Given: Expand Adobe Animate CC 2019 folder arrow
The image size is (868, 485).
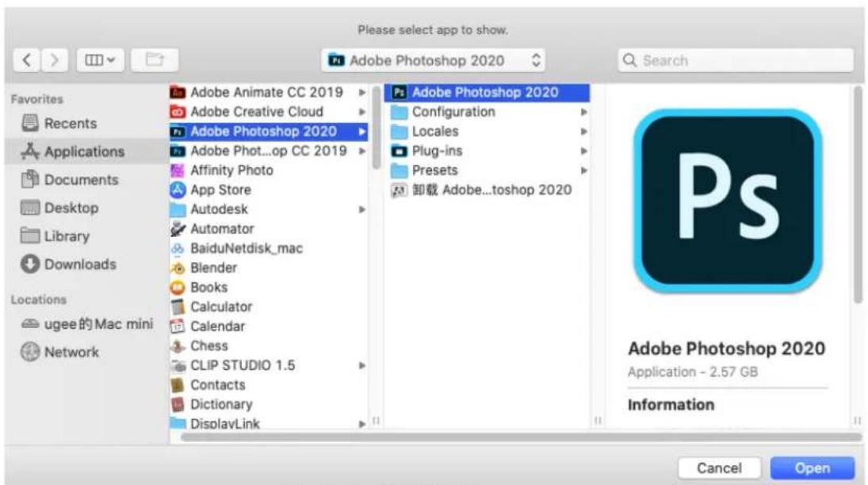Looking at the screenshot, I should [362, 93].
